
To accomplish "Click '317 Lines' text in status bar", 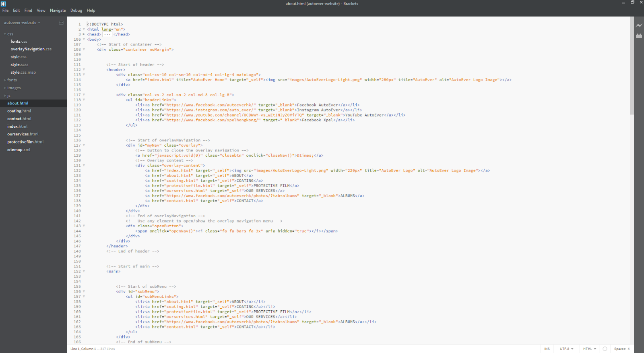I will tap(107, 349).
